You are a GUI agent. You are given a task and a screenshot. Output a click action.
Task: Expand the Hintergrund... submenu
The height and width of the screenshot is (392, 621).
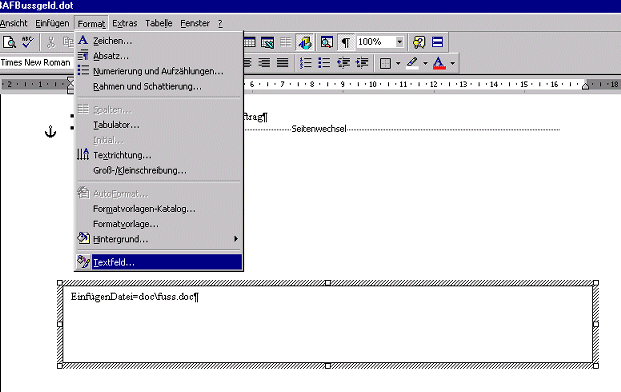(159, 239)
